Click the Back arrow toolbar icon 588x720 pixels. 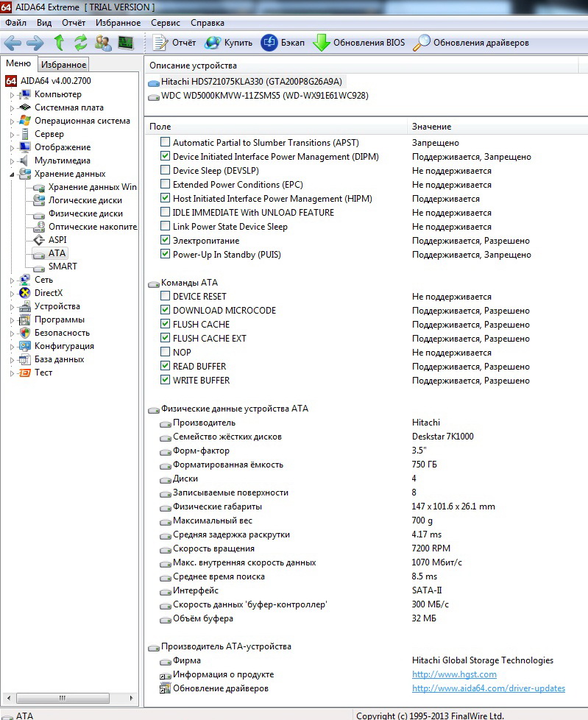coord(13,43)
